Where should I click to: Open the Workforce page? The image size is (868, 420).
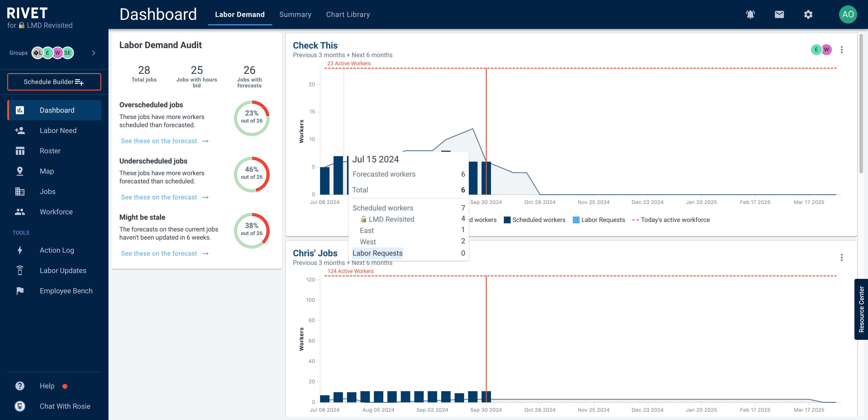[54, 212]
